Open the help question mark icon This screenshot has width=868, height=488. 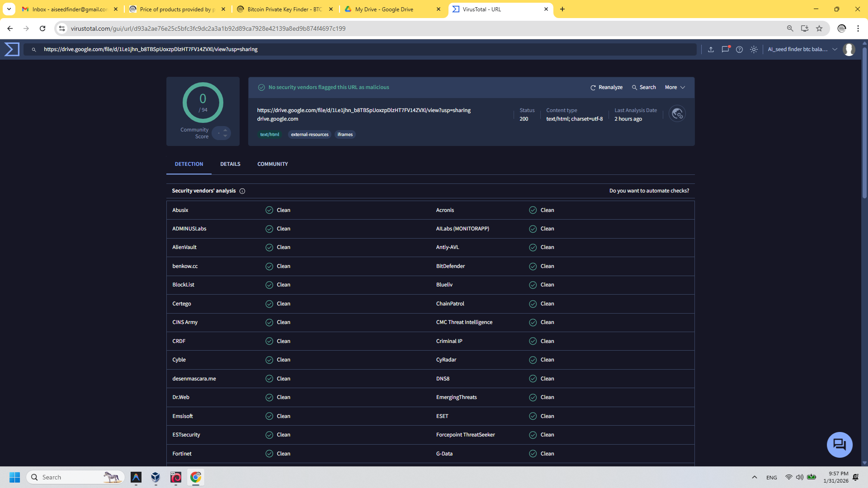739,49
